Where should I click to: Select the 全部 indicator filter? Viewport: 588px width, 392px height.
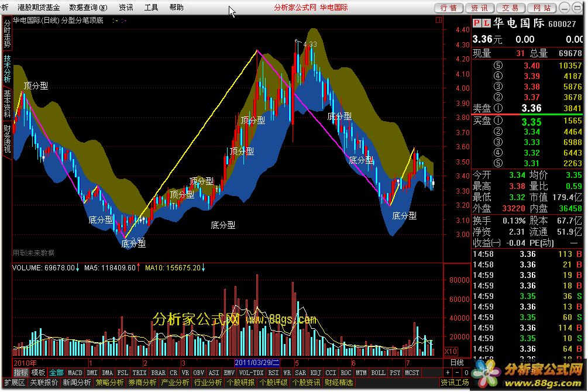(56, 373)
